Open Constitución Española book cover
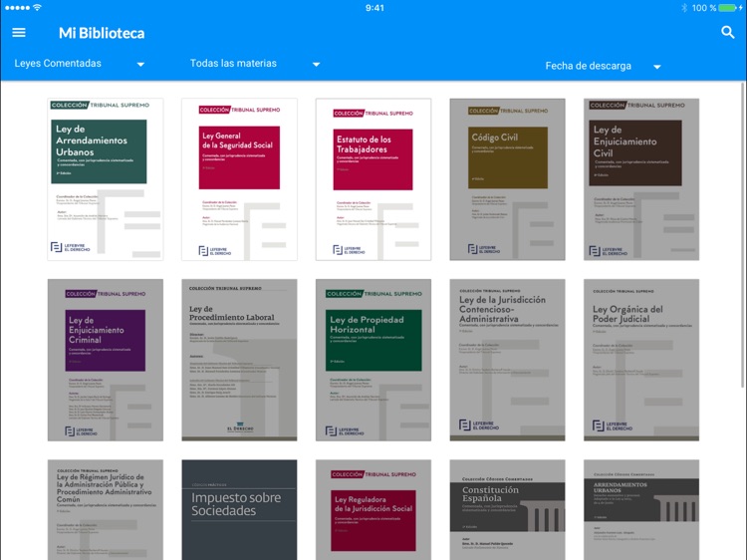The height and width of the screenshot is (560, 747). tap(507, 509)
